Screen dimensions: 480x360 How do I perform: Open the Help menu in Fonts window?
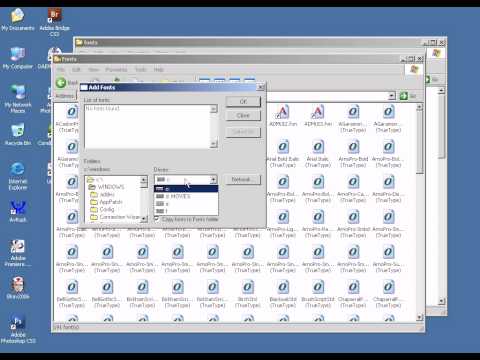(159, 70)
